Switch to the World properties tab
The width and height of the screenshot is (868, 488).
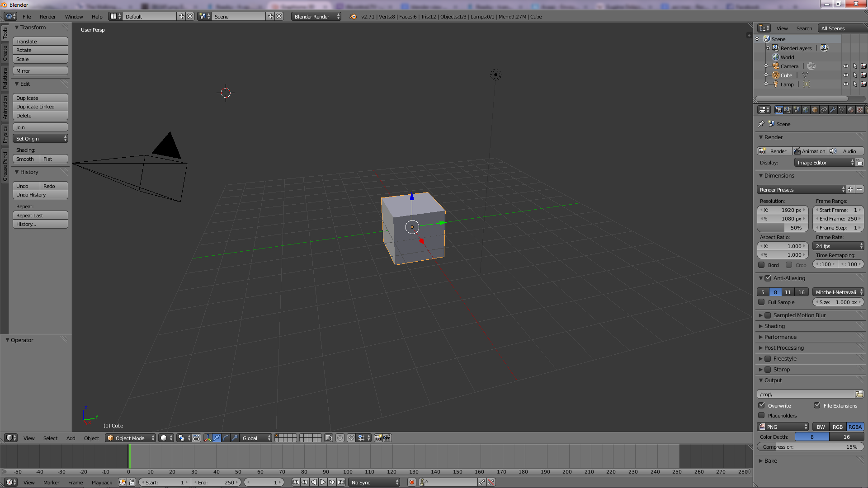[x=805, y=110]
